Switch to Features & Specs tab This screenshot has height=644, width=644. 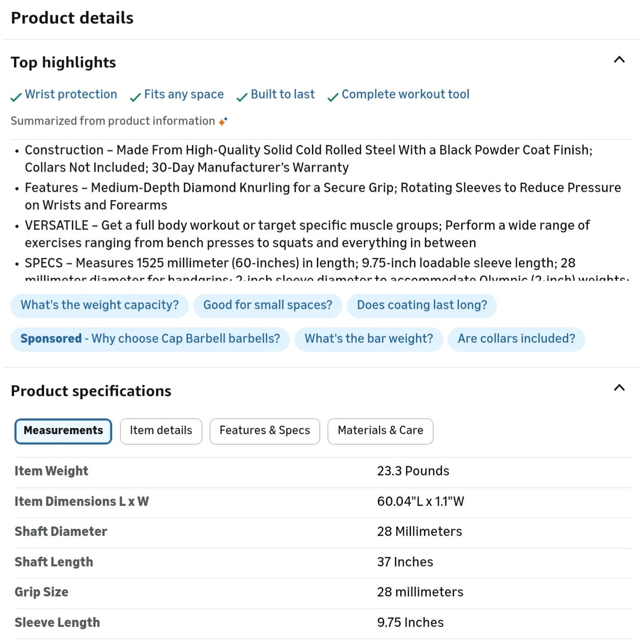[264, 431]
